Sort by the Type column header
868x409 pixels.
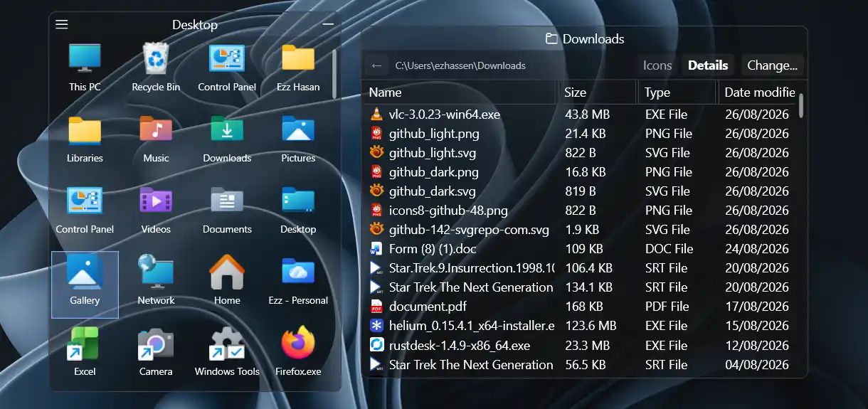click(x=677, y=92)
